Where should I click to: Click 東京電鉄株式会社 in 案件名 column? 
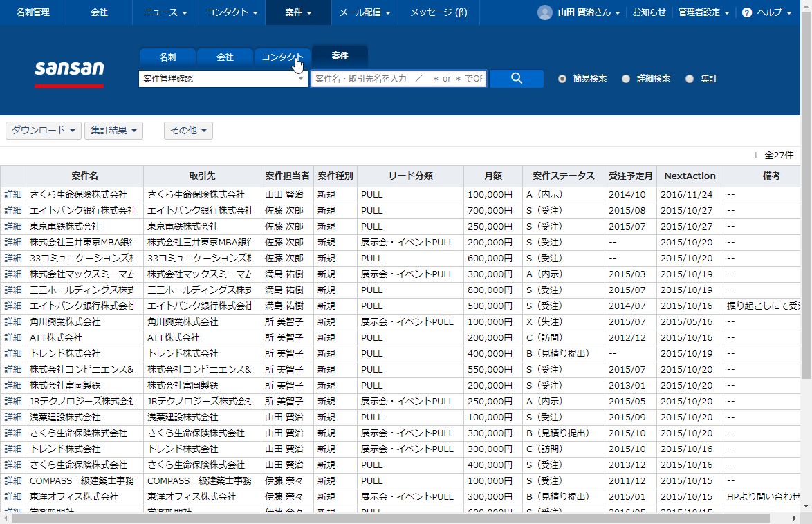coord(65,227)
